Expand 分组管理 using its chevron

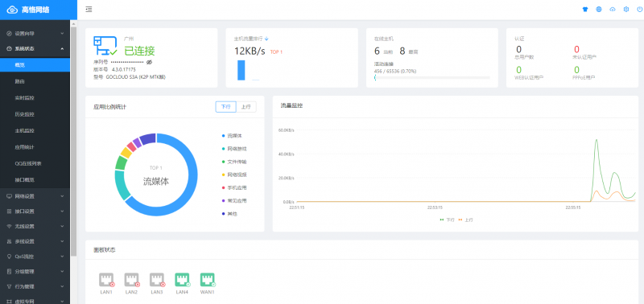[x=62, y=272]
